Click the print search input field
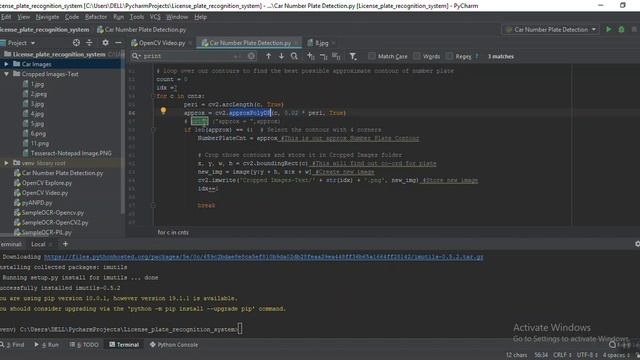The image size is (640, 360). pyautogui.click(x=188, y=56)
